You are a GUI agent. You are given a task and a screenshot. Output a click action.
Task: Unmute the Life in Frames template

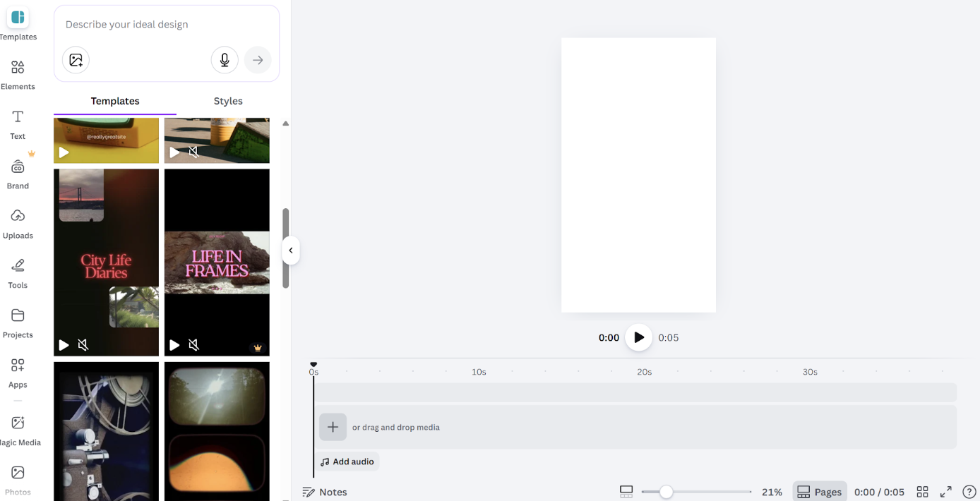[193, 345]
